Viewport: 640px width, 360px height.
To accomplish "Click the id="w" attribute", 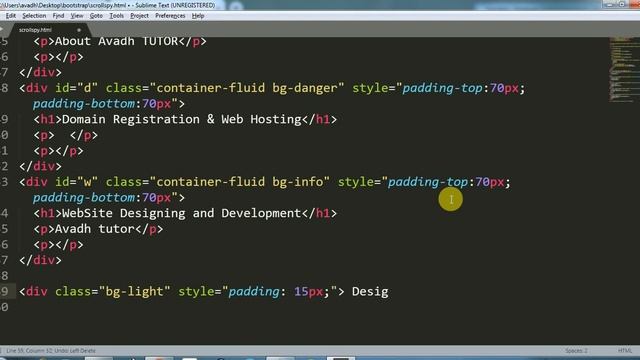I will pyautogui.click(x=76, y=182).
